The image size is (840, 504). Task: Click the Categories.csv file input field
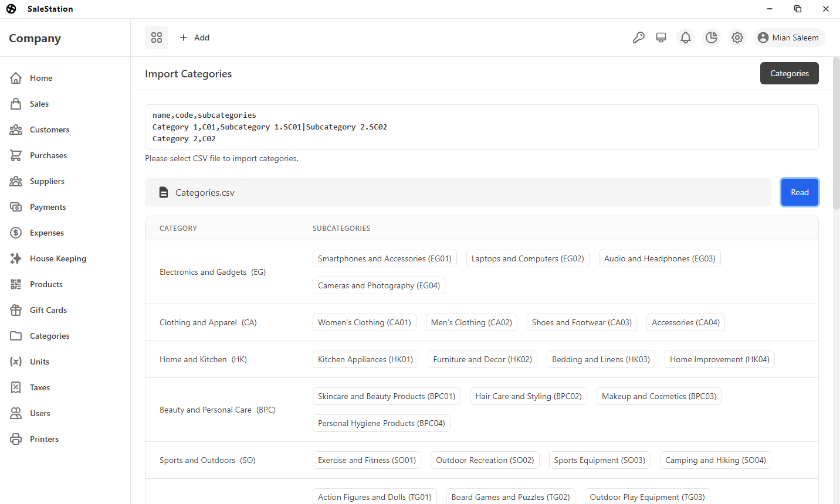pos(458,193)
